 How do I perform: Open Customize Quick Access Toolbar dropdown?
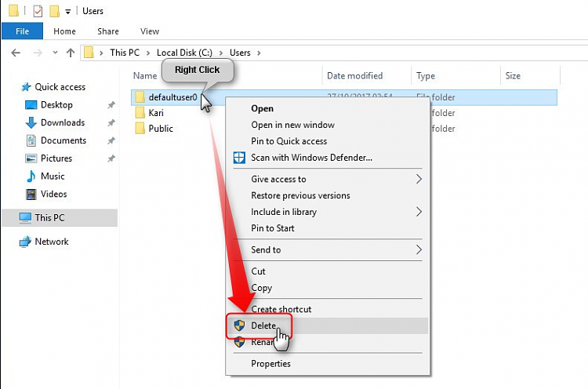coord(68,12)
